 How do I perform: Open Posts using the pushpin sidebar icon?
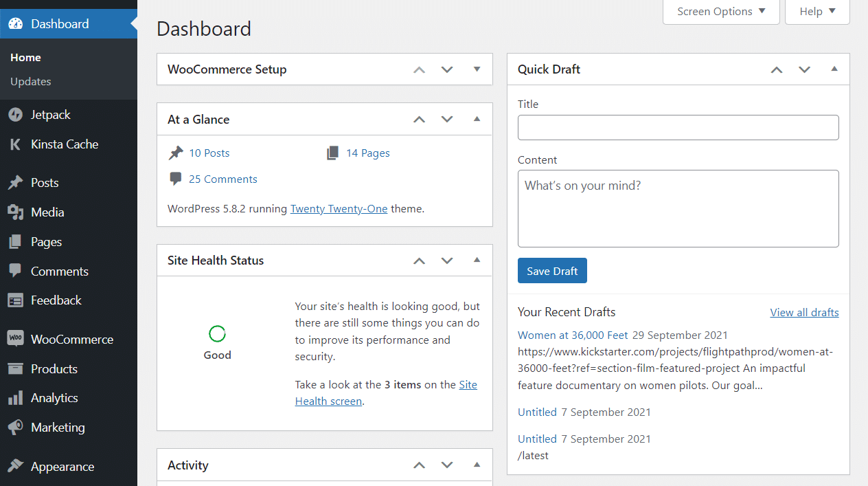15,182
